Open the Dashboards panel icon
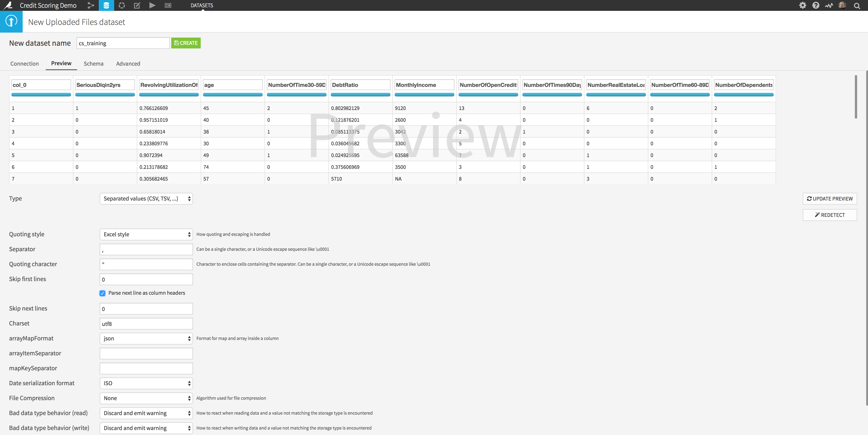Screen dimensions: 868x435 pos(168,5)
